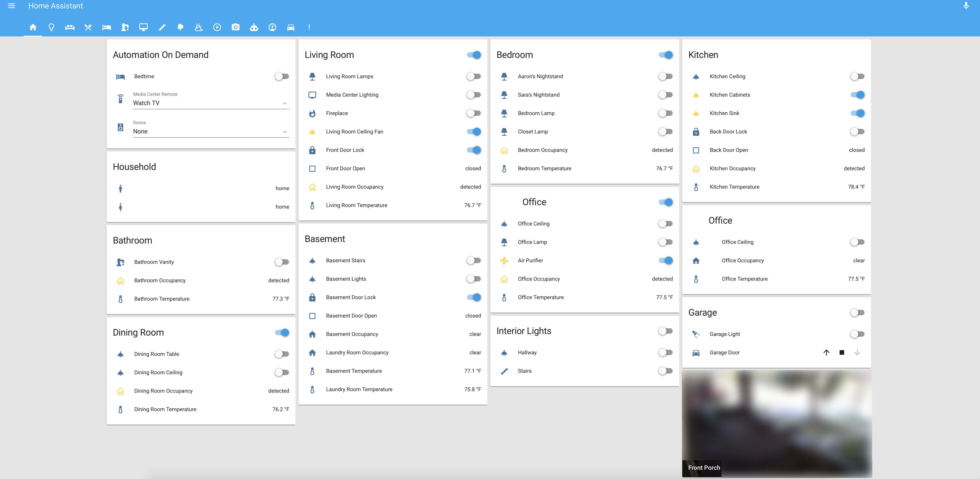Open the hamburger sidebar menu
This screenshot has width=980, height=479.
tap(11, 6)
